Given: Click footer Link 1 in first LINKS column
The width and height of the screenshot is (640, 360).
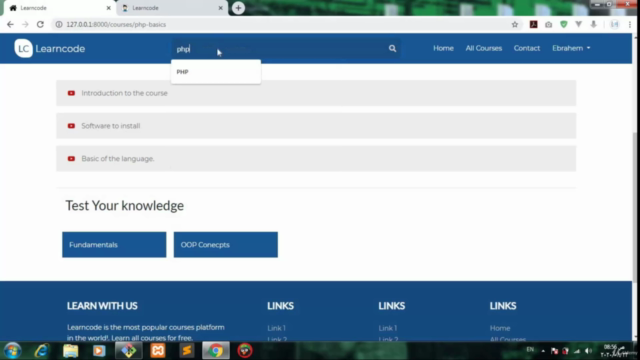Looking at the screenshot, I should (276, 328).
